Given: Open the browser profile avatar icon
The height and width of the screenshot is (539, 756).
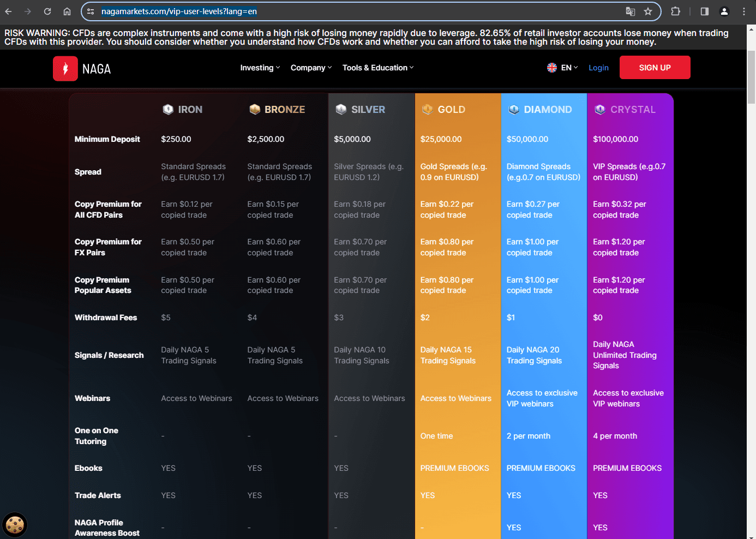Looking at the screenshot, I should coord(724,11).
